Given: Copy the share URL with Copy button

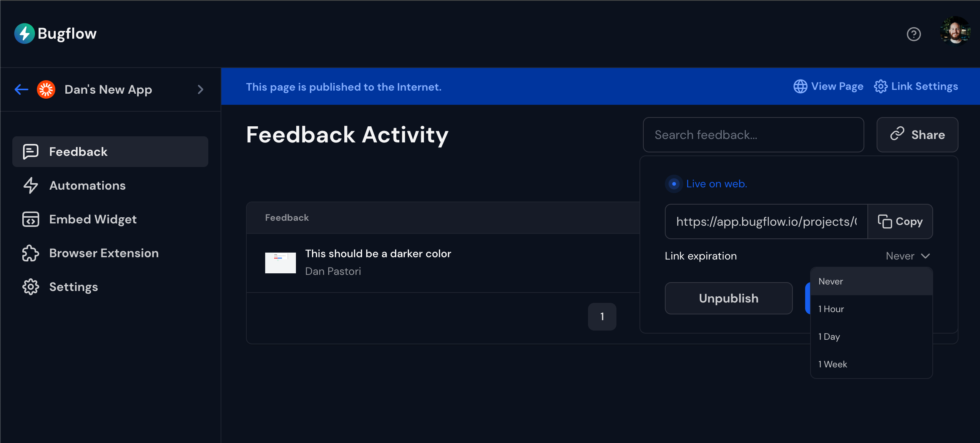Looking at the screenshot, I should pos(900,221).
